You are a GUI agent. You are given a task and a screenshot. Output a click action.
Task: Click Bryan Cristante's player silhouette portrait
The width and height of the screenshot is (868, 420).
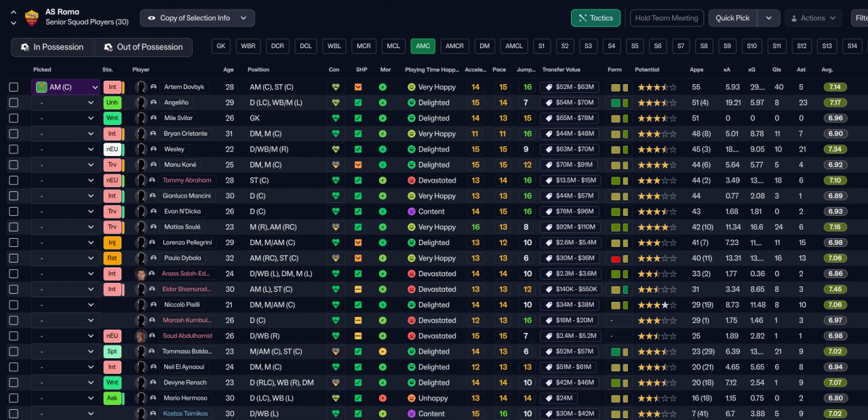tap(141, 134)
